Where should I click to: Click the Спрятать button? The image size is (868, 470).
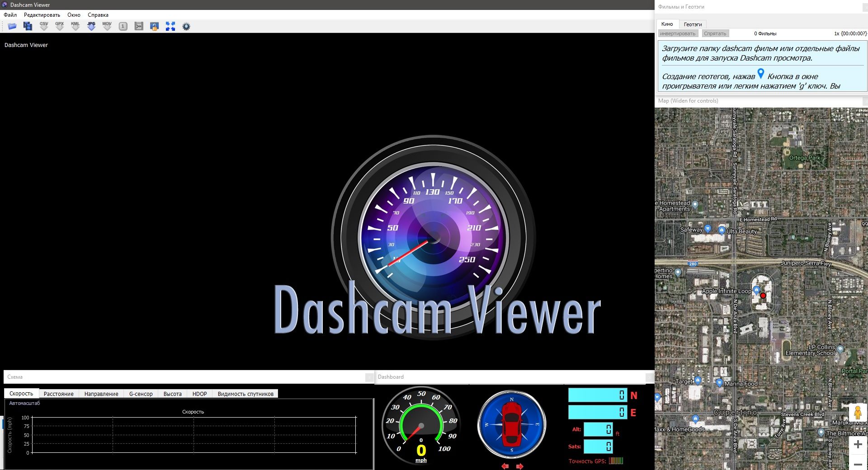(x=715, y=33)
